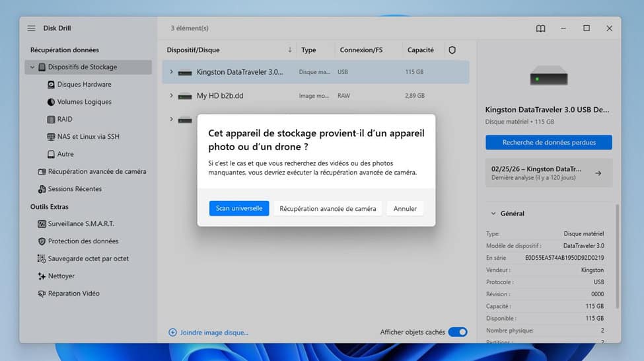Open Nettoyer cleanup tool
The height and width of the screenshot is (361, 644).
61,276
